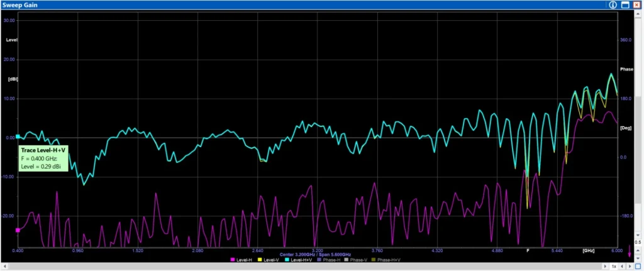This screenshot has width=644, height=271.
Task: Click the 30.00 level axis value
Action: pos(9,20)
